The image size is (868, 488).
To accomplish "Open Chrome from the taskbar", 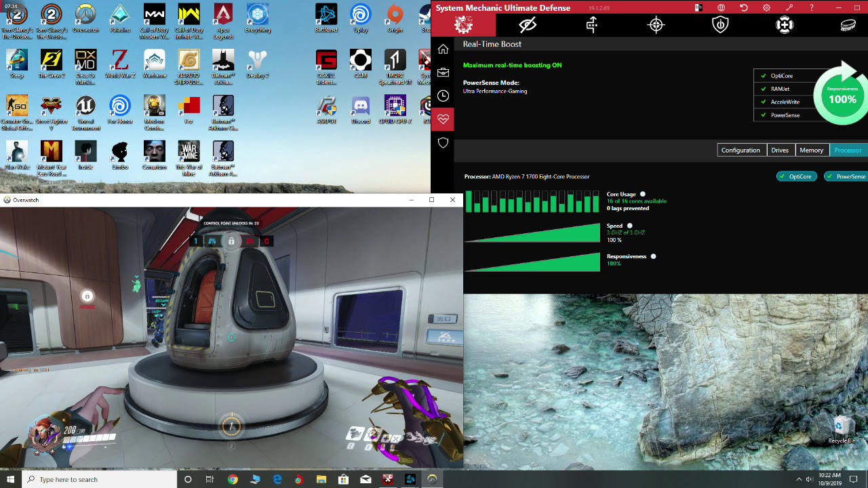I will click(233, 479).
